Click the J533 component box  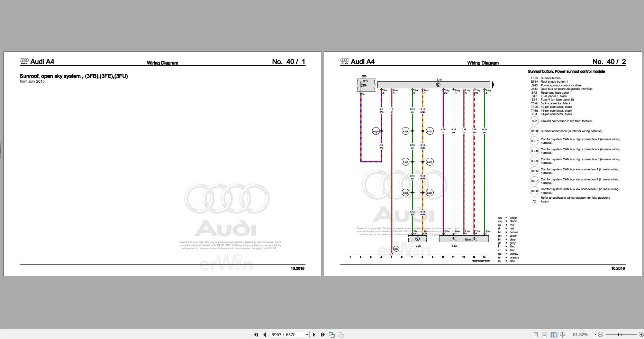click(x=417, y=239)
